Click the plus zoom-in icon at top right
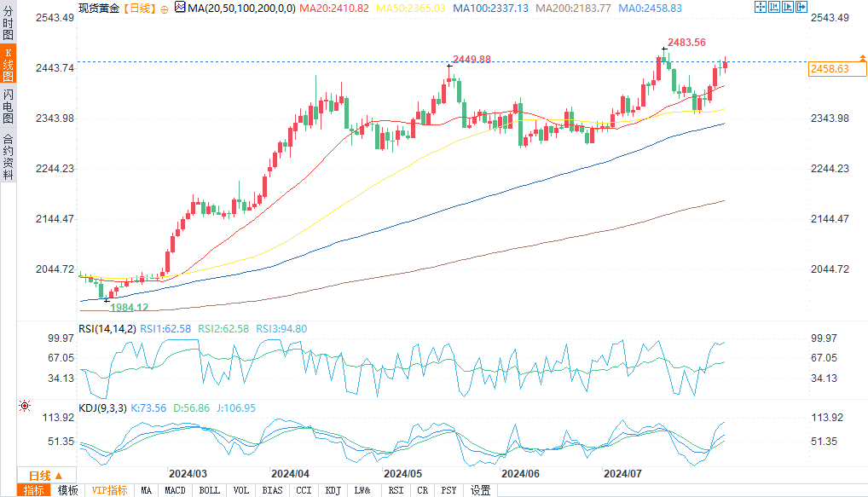The width and height of the screenshot is (868, 497). (x=773, y=7)
